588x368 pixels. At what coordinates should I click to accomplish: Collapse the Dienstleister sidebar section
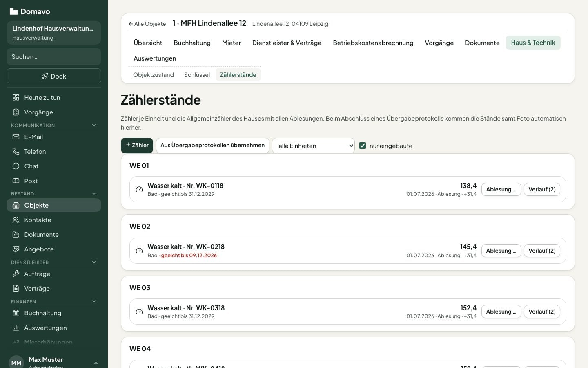pyautogui.click(x=94, y=262)
